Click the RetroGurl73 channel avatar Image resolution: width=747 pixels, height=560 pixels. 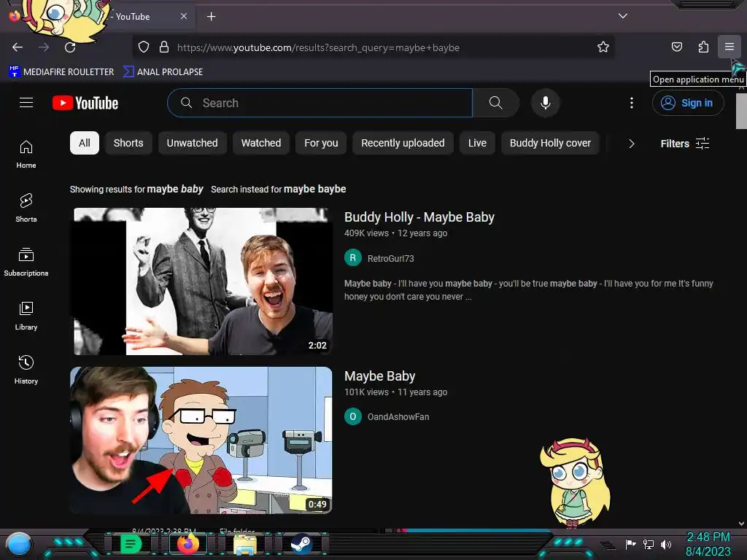tap(353, 258)
